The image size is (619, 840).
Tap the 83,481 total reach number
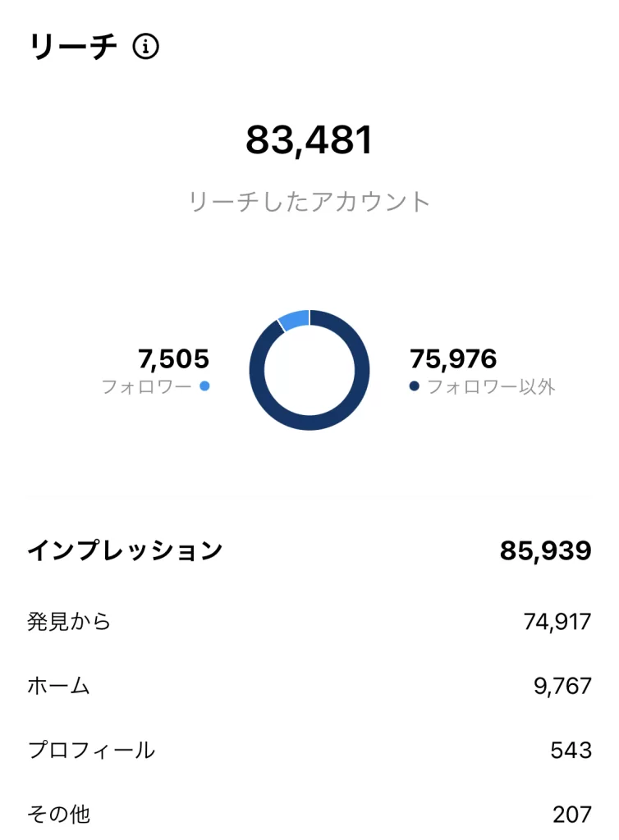[309, 141]
